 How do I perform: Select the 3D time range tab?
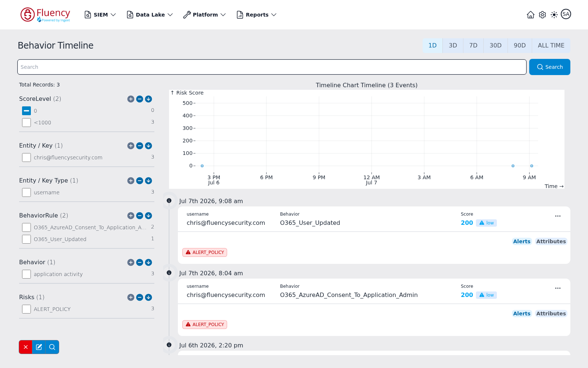[453, 46]
